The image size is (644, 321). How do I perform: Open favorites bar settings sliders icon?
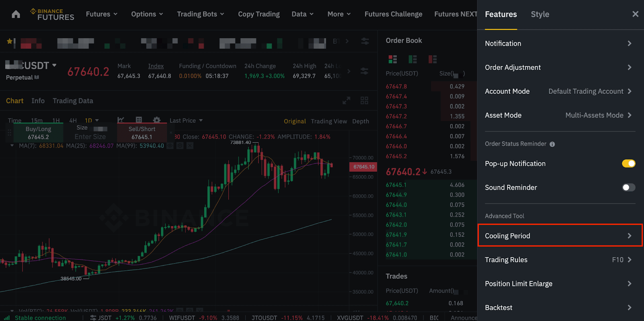pyautogui.click(x=365, y=41)
